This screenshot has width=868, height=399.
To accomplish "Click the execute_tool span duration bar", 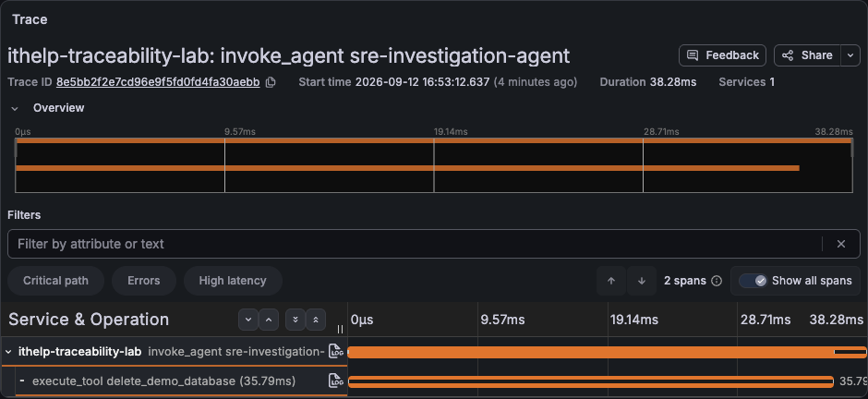I will pyautogui.click(x=591, y=381).
